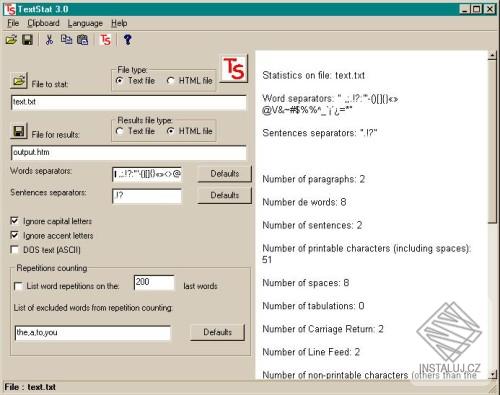Enable List word repetitions checkbox
500x395 pixels.
click(18, 286)
